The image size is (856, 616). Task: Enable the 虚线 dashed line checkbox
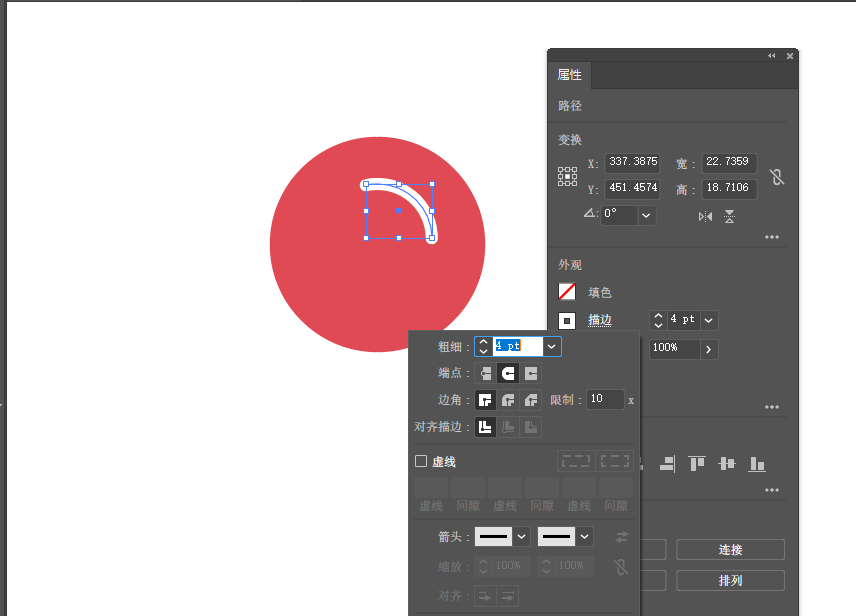coord(421,461)
